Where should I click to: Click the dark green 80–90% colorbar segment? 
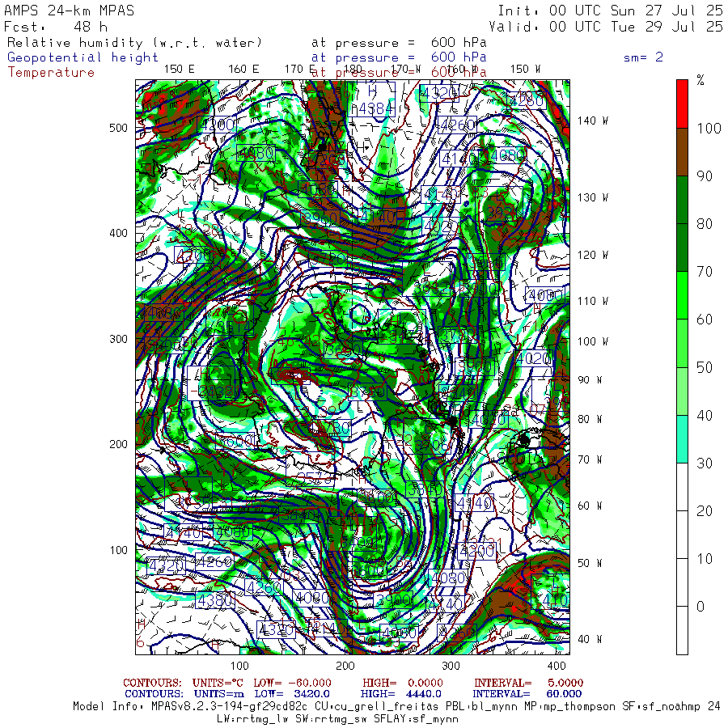coord(682,200)
